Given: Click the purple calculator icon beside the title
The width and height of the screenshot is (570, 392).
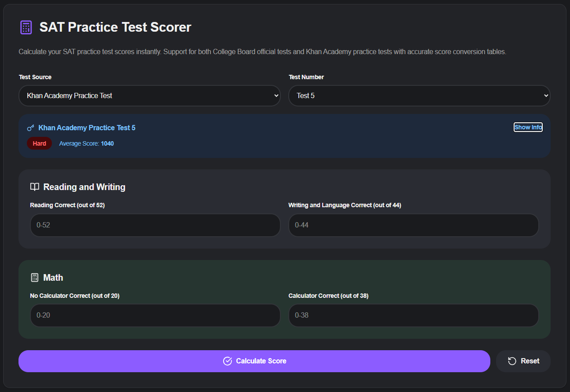Looking at the screenshot, I should [26, 27].
